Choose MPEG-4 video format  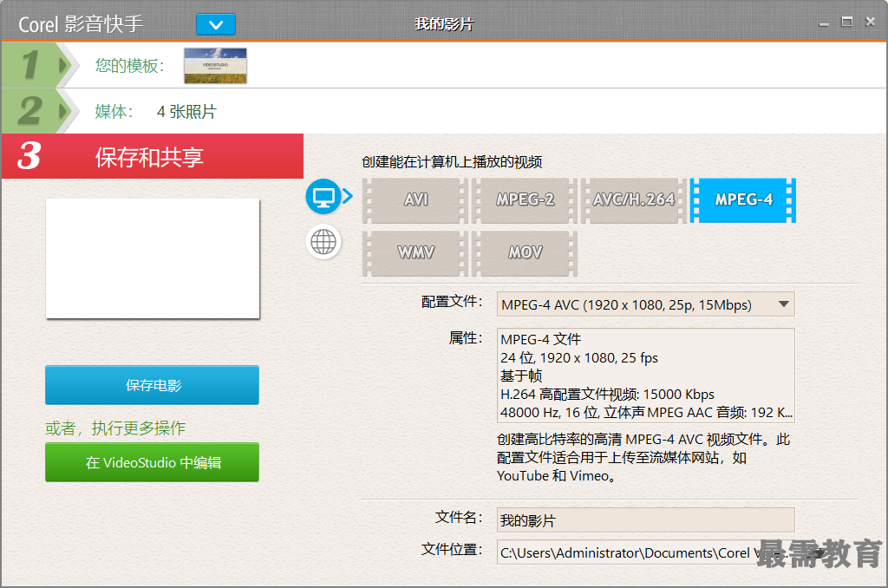click(743, 200)
